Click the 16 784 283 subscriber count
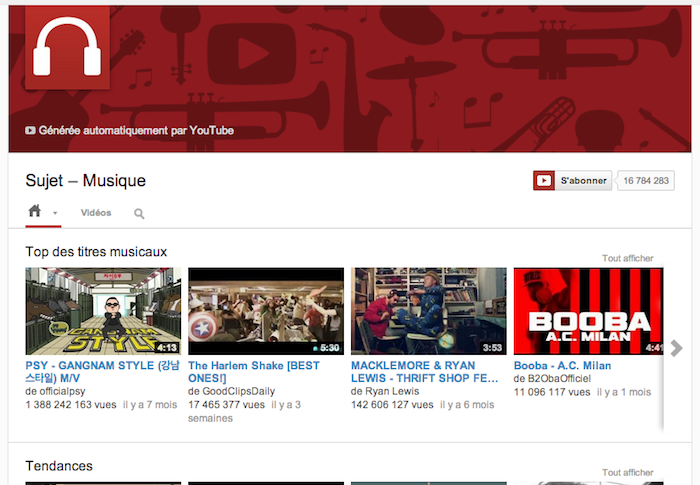Image resolution: width=700 pixels, height=485 pixels. (x=645, y=181)
